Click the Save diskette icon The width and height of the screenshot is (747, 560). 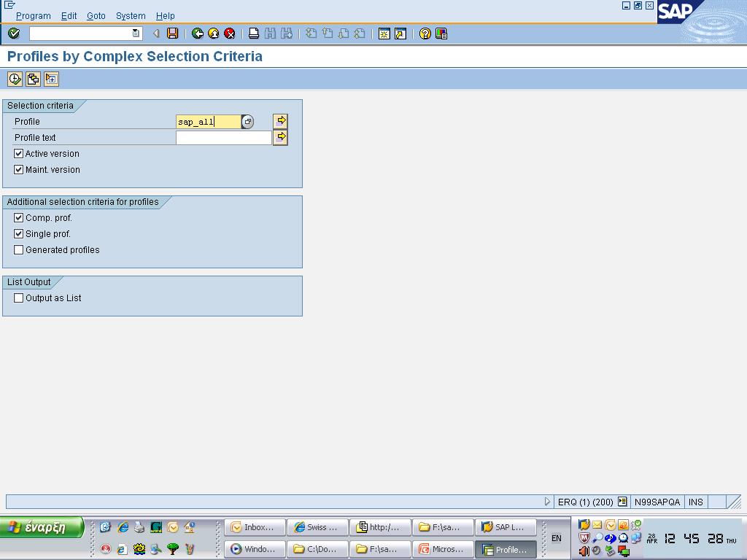coord(172,34)
